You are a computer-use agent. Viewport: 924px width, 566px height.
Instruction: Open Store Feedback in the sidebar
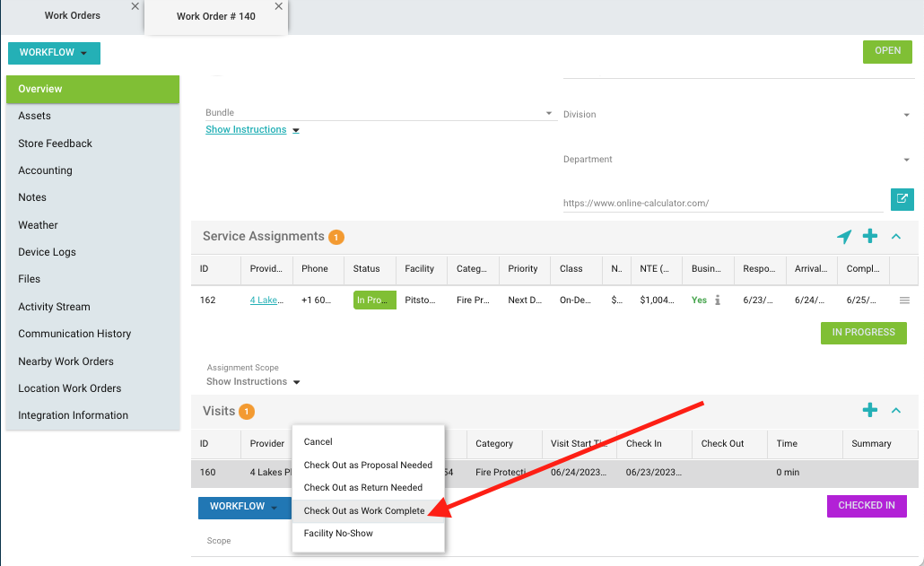click(56, 144)
